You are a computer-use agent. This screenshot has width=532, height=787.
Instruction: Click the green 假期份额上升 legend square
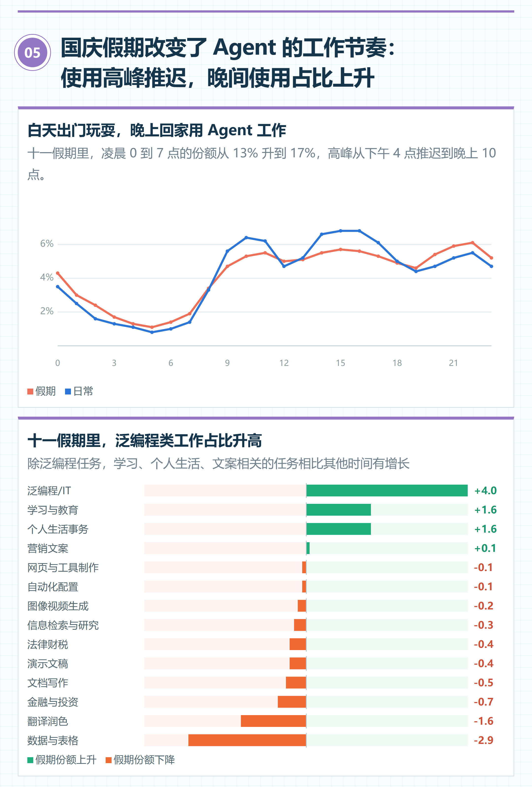[30, 760]
